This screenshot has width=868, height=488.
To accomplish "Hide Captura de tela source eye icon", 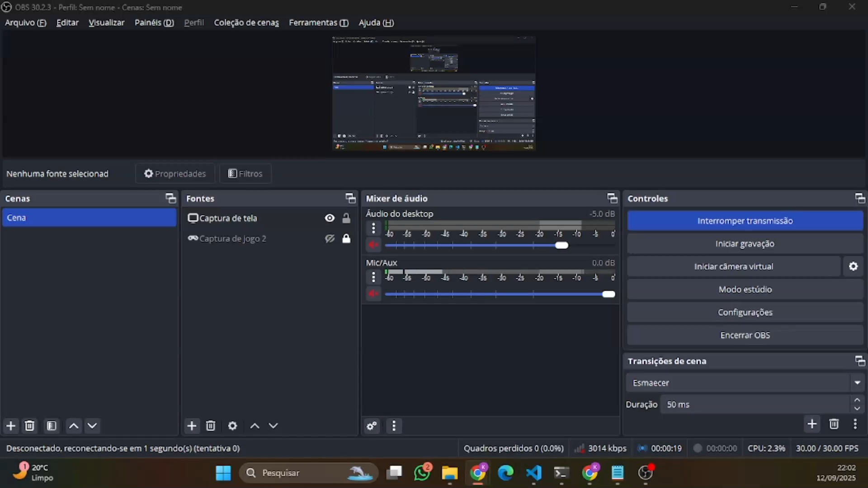I will click(x=330, y=218).
